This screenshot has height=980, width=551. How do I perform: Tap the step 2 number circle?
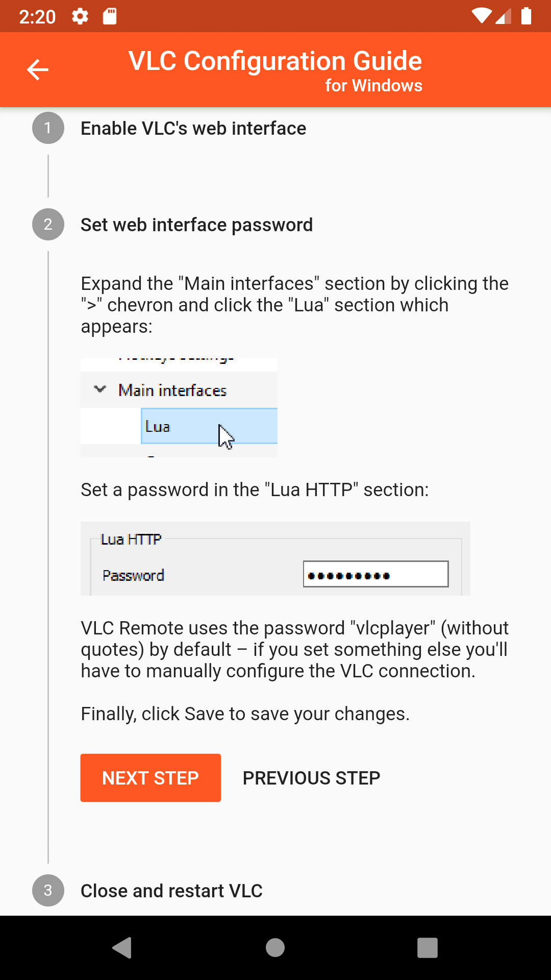click(48, 225)
